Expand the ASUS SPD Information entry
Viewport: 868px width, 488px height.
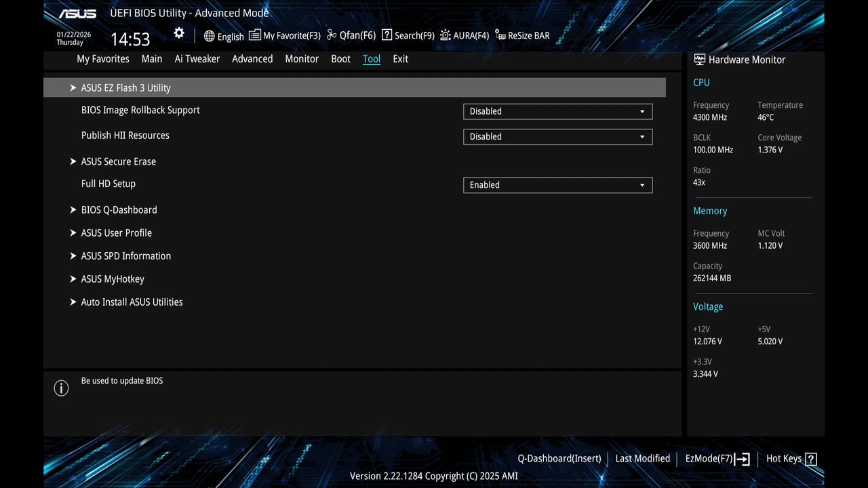click(125, 256)
